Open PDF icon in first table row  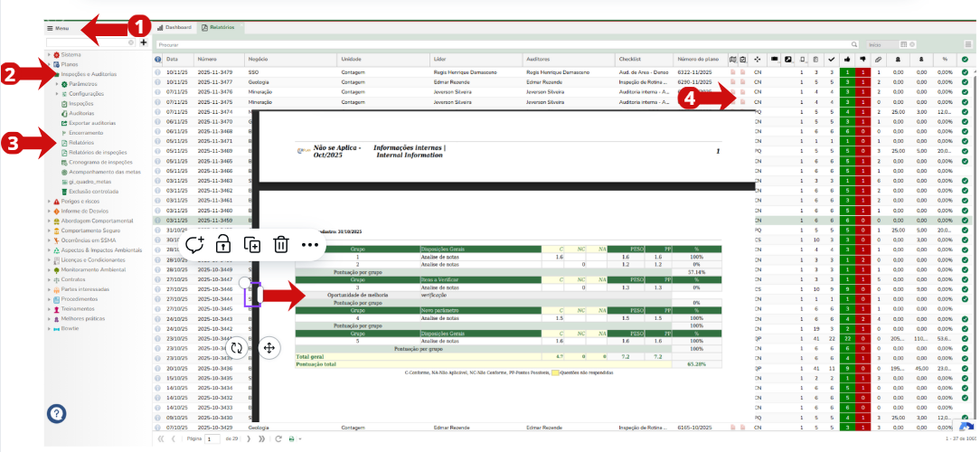click(733, 71)
